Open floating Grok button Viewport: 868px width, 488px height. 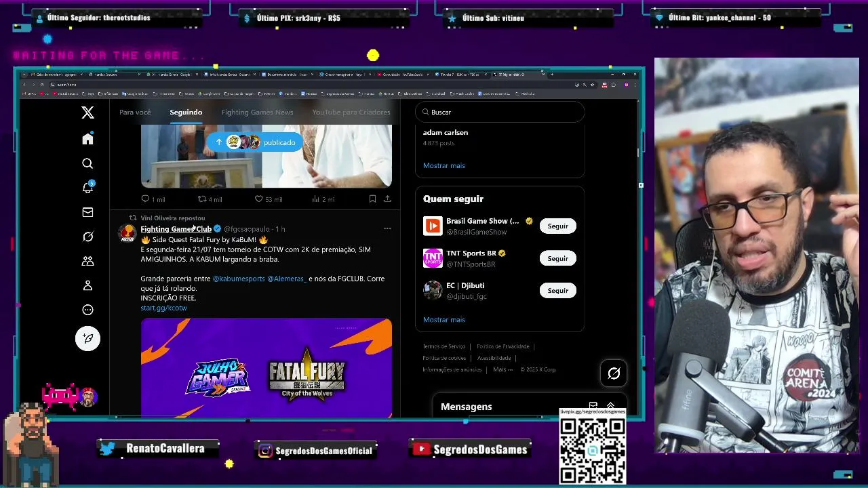pyautogui.click(x=614, y=373)
